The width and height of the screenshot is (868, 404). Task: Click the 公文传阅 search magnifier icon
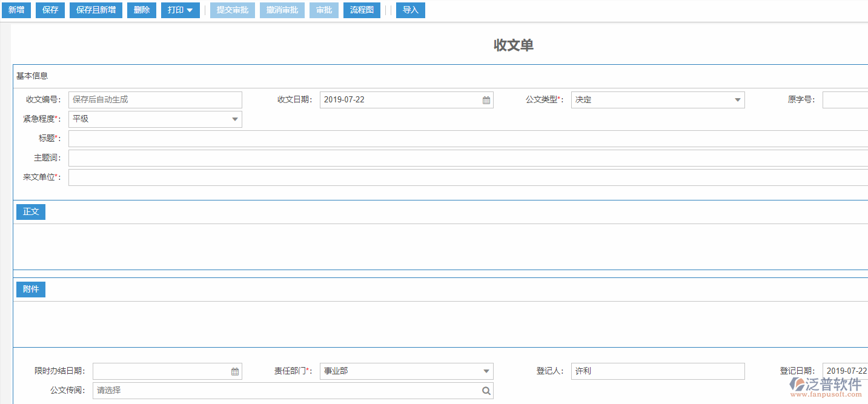485,391
